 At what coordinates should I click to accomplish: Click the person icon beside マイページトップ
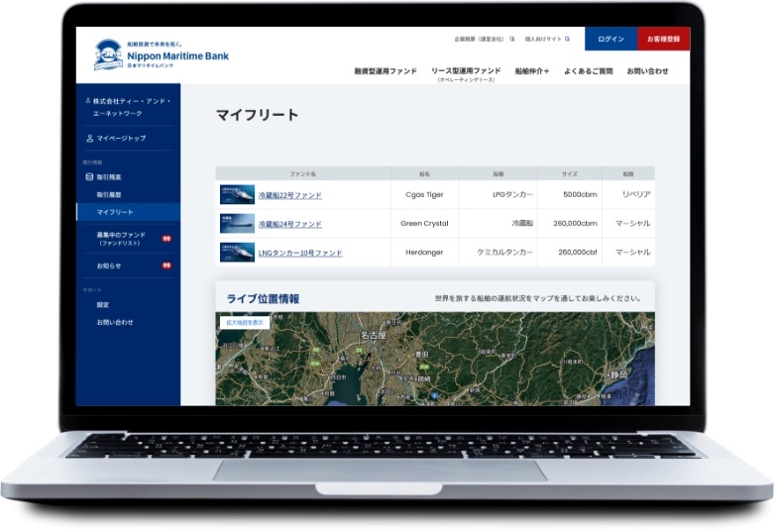click(x=89, y=139)
